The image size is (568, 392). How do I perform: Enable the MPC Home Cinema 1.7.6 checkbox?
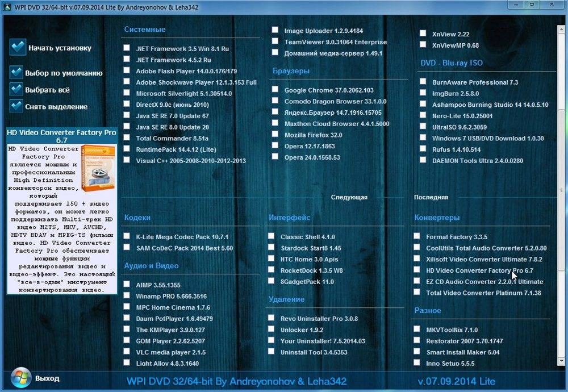click(x=127, y=307)
